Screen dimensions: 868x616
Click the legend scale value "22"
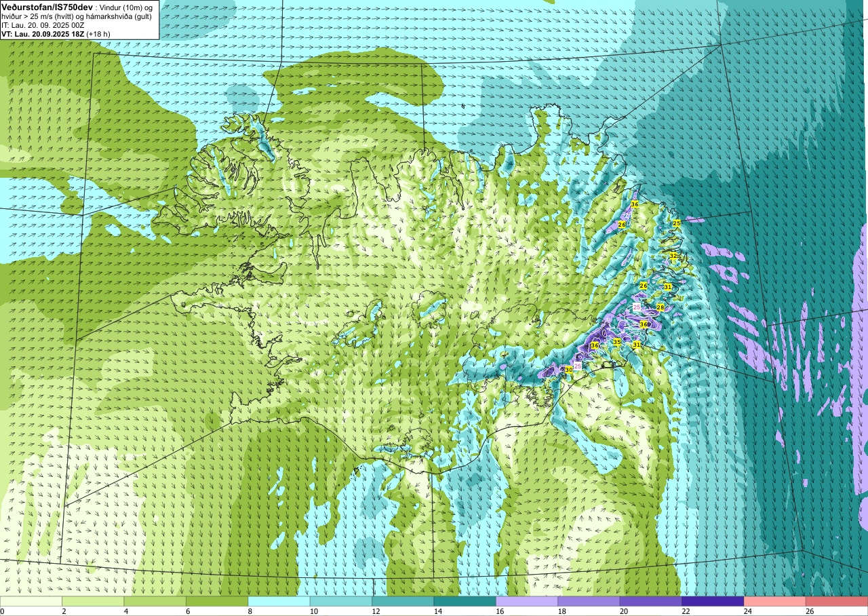[686, 611]
